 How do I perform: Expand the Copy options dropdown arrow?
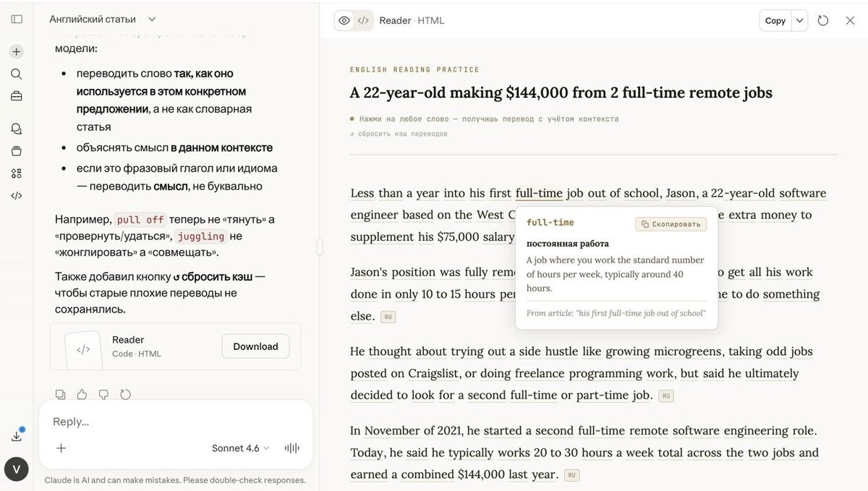(x=799, y=20)
